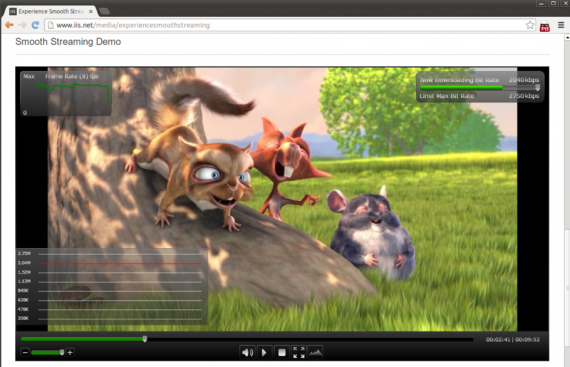Click the Limit Max Bit Rate label
The height and width of the screenshot is (367, 570).
pyautogui.click(x=447, y=96)
